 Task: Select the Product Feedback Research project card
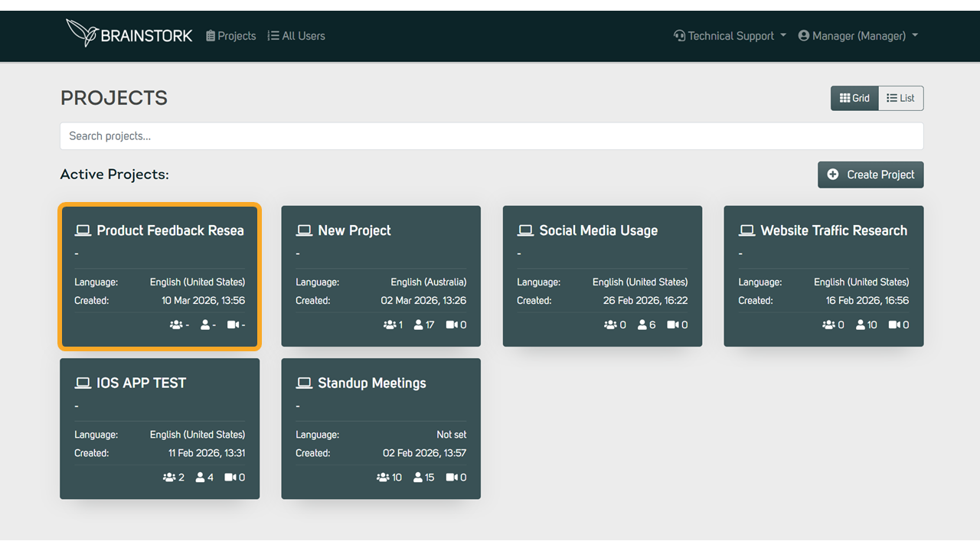(x=160, y=276)
